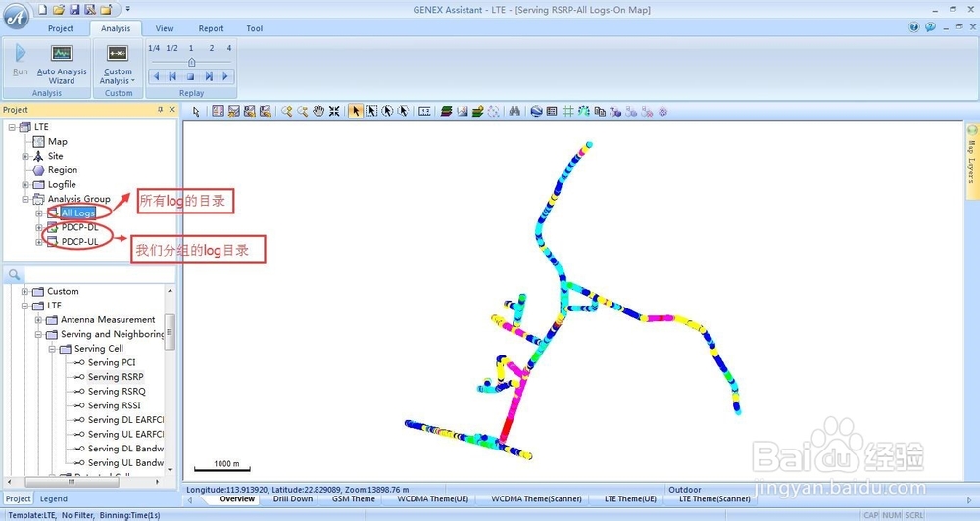Expand the Logfile tree node
Image resolution: width=980 pixels, height=521 pixels.
pyautogui.click(x=25, y=185)
